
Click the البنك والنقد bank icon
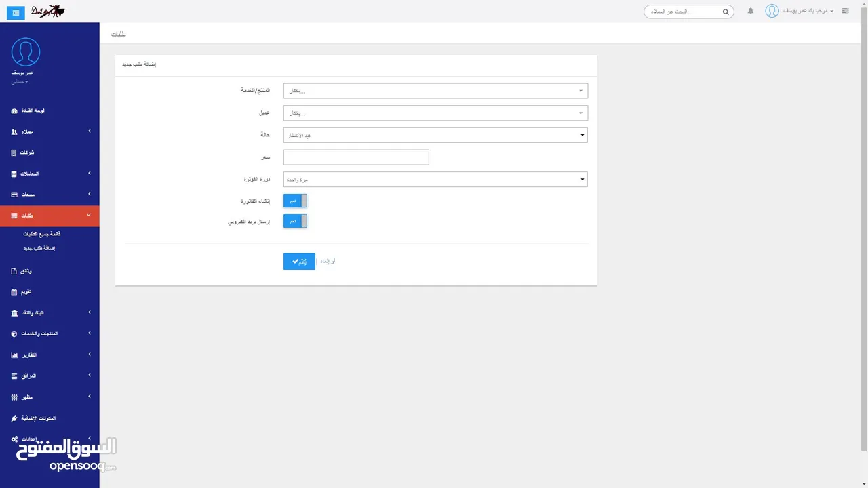[14, 313]
